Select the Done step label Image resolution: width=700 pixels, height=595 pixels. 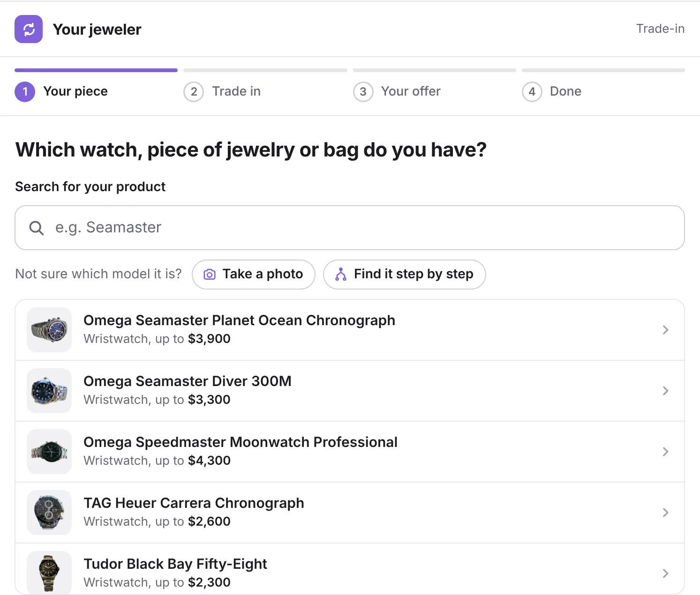pos(565,91)
